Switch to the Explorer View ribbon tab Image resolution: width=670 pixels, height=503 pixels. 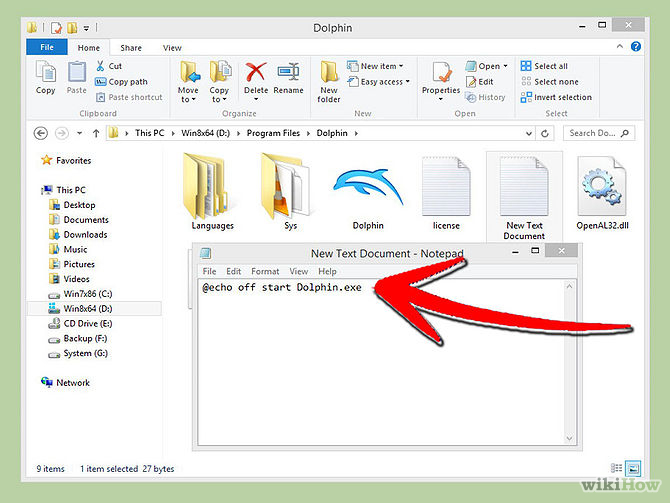(172, 48)
